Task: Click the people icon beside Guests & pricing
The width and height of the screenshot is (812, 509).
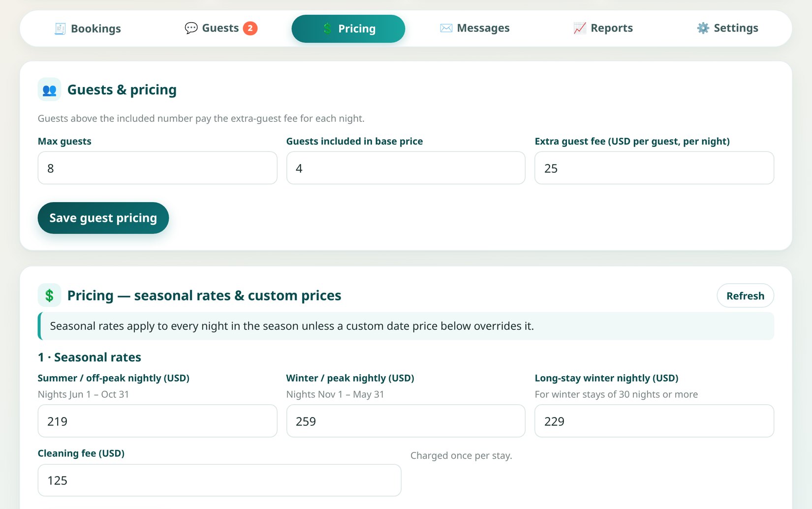Action: 49,90
